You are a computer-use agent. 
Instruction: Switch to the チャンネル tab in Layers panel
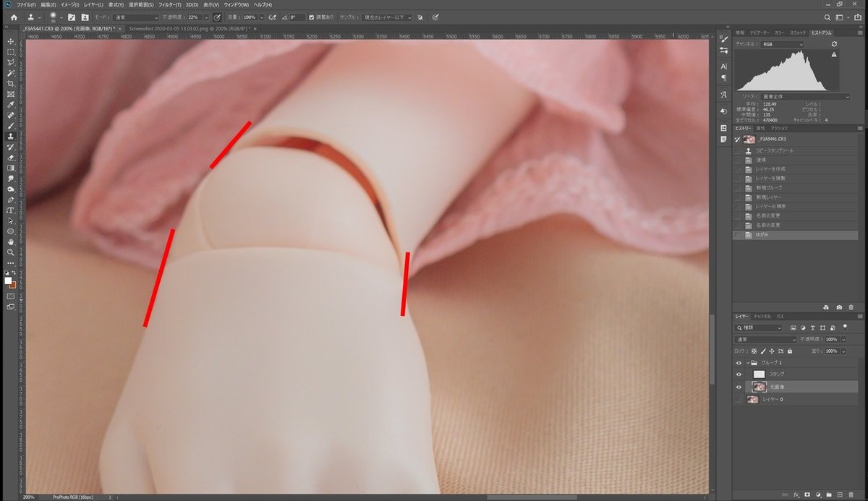pos(763,317)
